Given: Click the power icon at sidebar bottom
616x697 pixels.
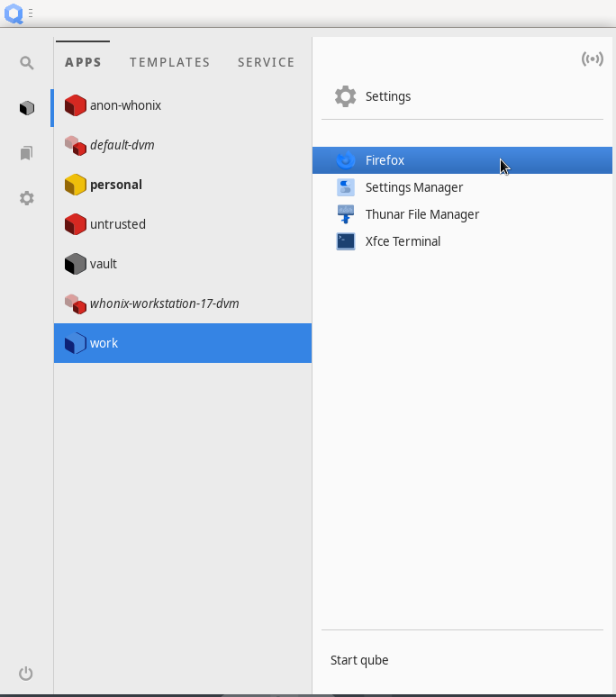Looking at the screenshot, I should [26, 673].
